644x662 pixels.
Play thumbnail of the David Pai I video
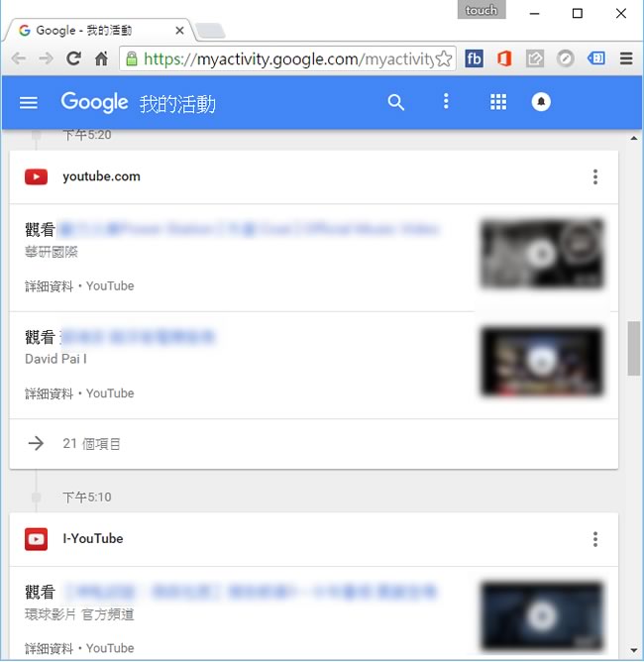542,361
